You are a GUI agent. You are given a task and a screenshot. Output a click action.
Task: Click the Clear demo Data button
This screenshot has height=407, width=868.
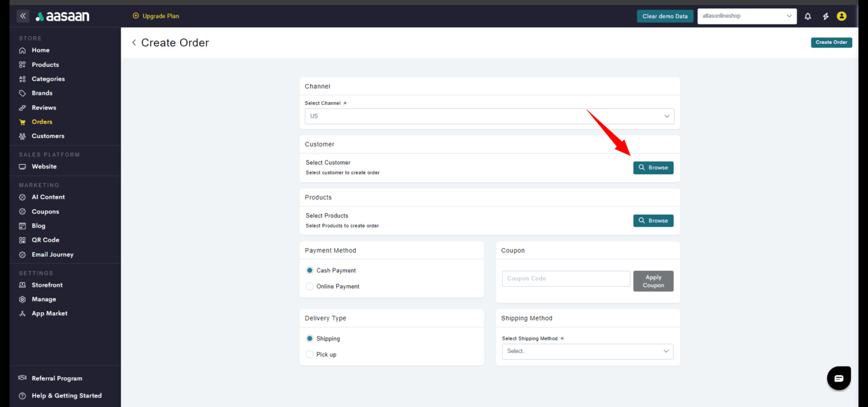[x=665, y=17]
